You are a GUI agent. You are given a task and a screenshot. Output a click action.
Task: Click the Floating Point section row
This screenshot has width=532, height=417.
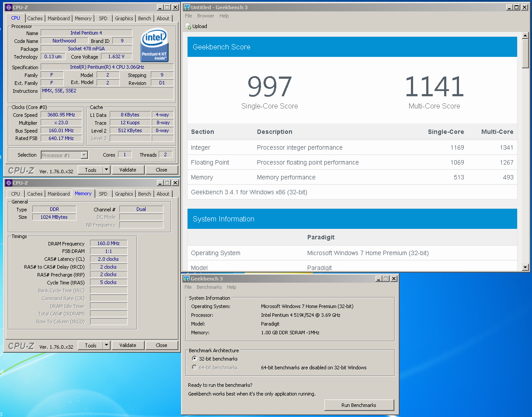[352, 162]
